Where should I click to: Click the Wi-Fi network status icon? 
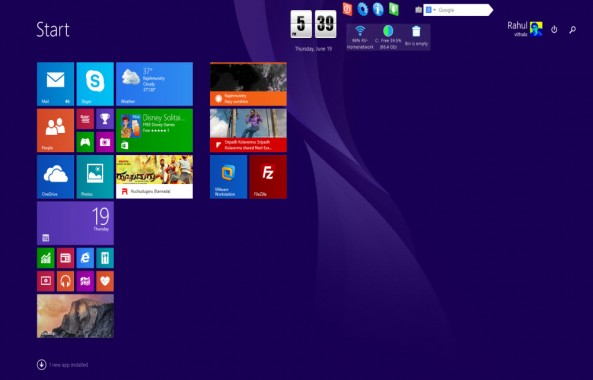tap(360, 31)
